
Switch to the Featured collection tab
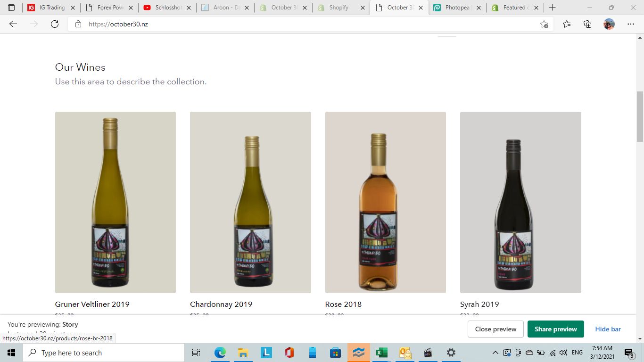(515, 8)
